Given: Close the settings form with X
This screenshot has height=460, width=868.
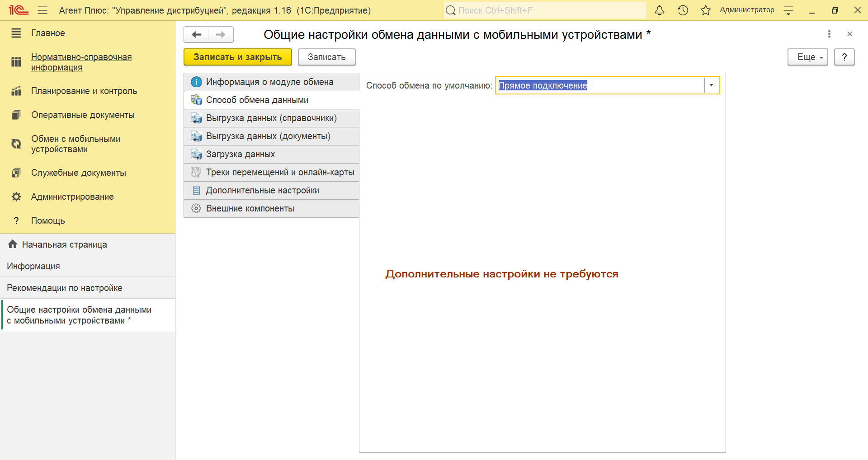Looking at the screenshot, I should point(849,34).
